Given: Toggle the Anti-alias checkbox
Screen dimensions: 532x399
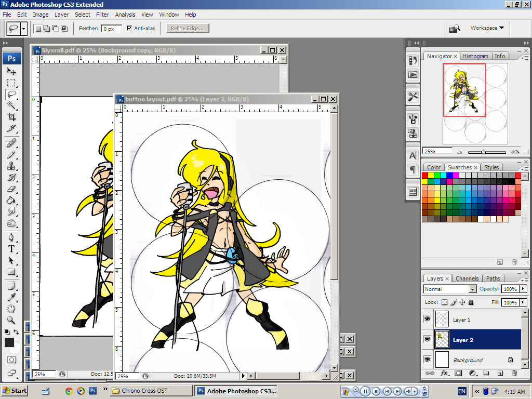Looking at the screenshot, I should pyautogui.click(x=129, y=28).
